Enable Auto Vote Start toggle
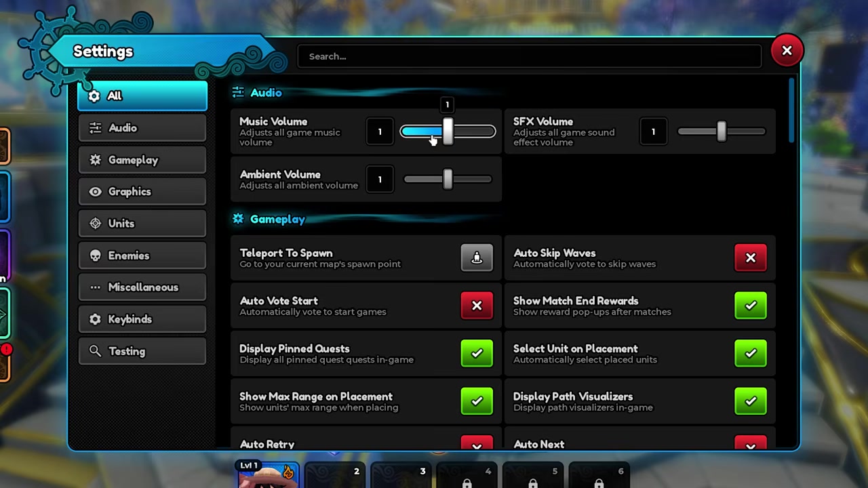 coord(477,306)
